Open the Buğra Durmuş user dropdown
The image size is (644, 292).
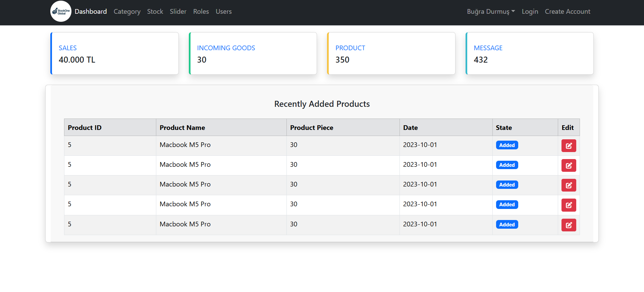491,11
